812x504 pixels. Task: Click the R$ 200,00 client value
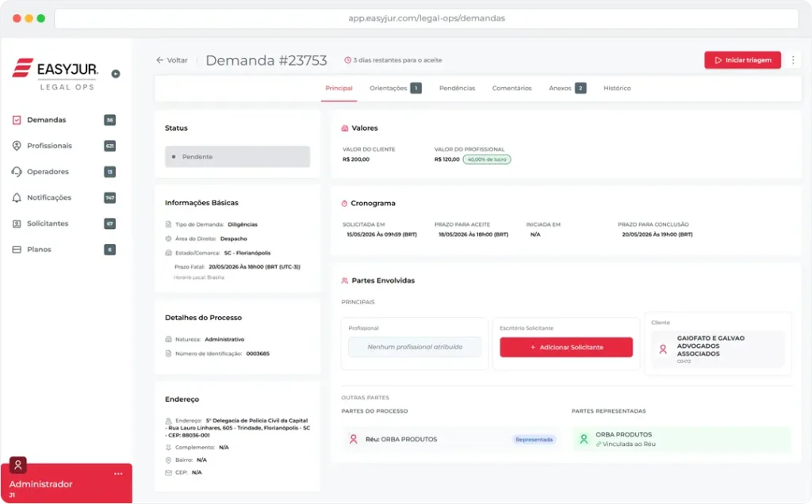click(356, 159)
